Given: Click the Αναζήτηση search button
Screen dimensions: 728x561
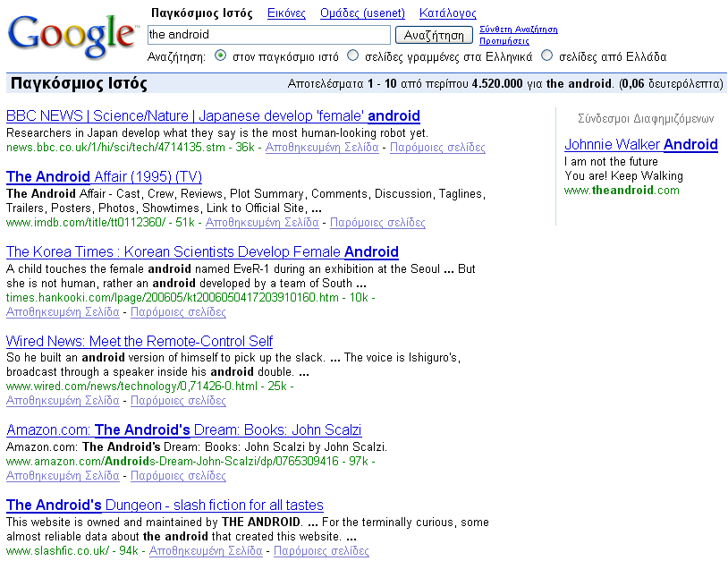Looking at the screenshot, I should pyautogui.click(x=434, y=35).
